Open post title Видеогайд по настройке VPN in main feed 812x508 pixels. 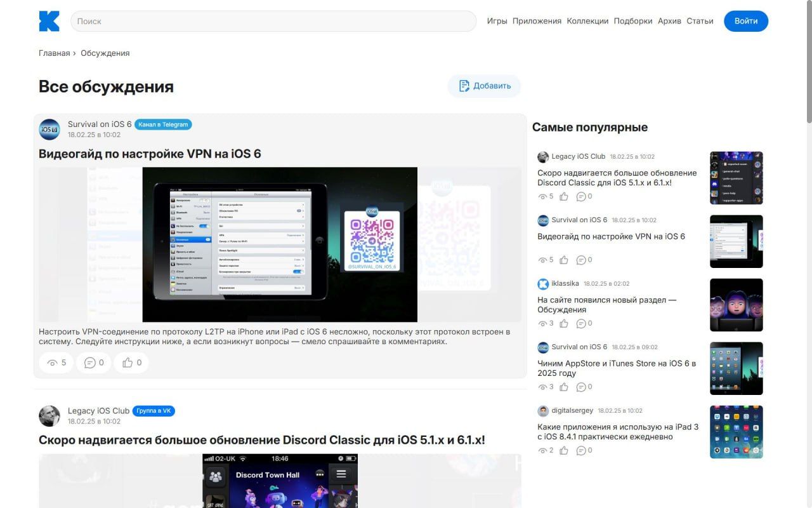click(x=150, y=154)
